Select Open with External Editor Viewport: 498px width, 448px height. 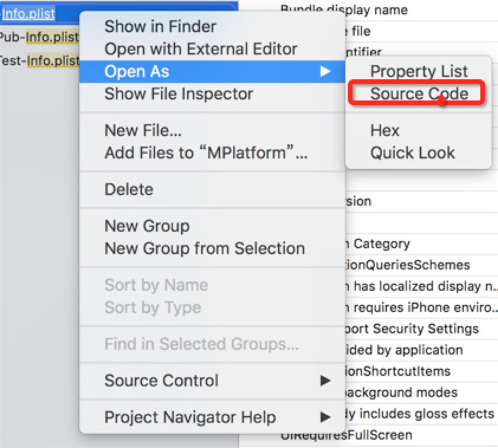(x=200, y=49)
